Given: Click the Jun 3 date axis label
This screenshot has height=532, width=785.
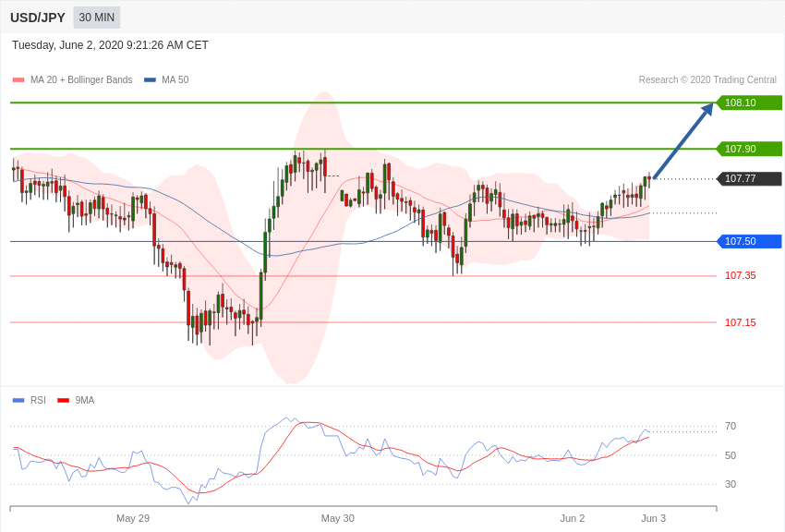Looking at the screenshot, I should (x=653, y=518).
